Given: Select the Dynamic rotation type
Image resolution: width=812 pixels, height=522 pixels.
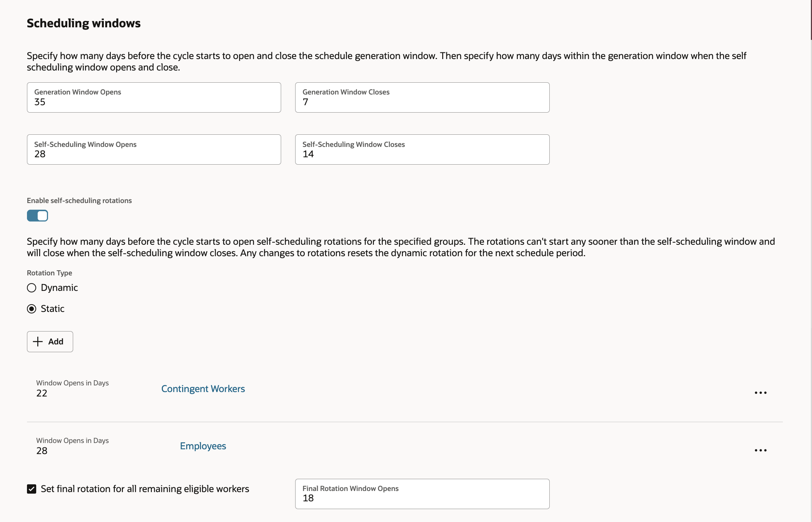Looking at the screenshot, I should point(32,288).
